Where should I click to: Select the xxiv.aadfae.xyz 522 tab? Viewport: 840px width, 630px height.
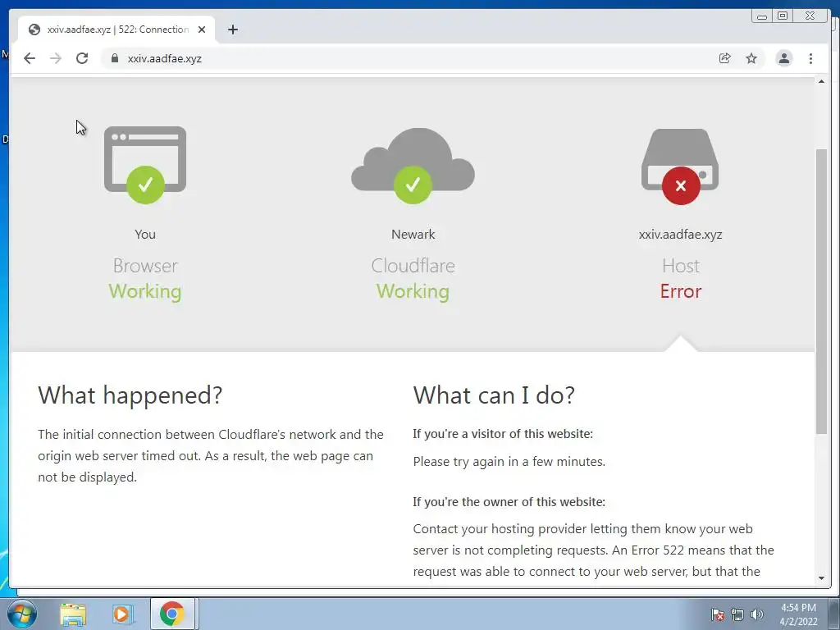[x=116, y=30]
